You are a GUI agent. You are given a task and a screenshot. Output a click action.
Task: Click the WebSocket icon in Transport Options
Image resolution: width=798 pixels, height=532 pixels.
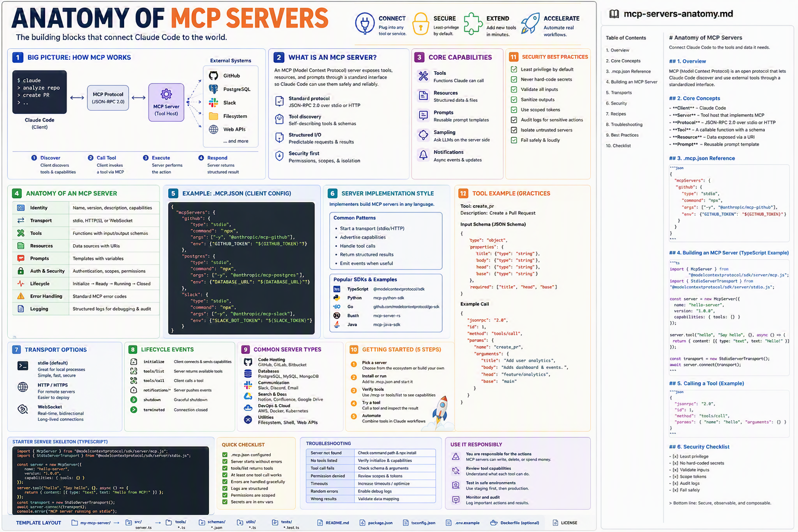click(x=23, y=409)
